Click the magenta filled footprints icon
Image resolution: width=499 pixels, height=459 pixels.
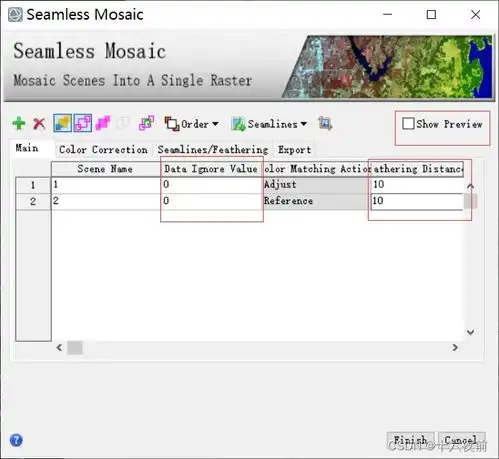(103, 123)
